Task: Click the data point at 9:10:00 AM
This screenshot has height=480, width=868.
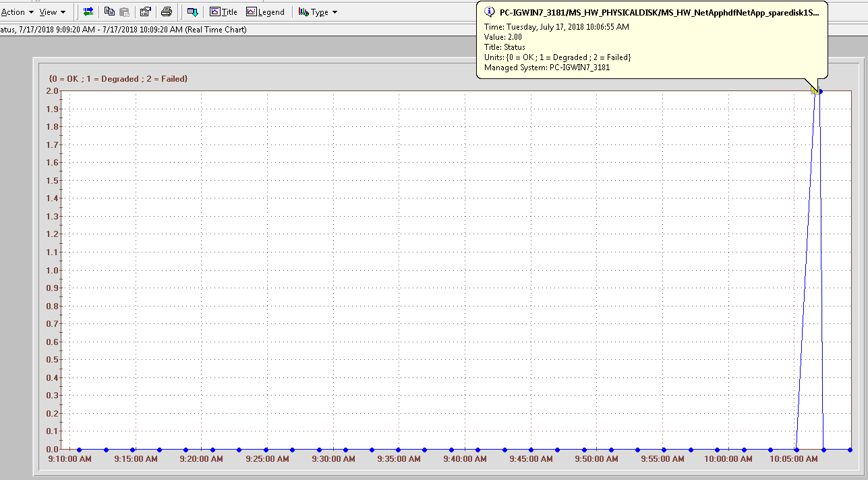Action: click(80, 450)
